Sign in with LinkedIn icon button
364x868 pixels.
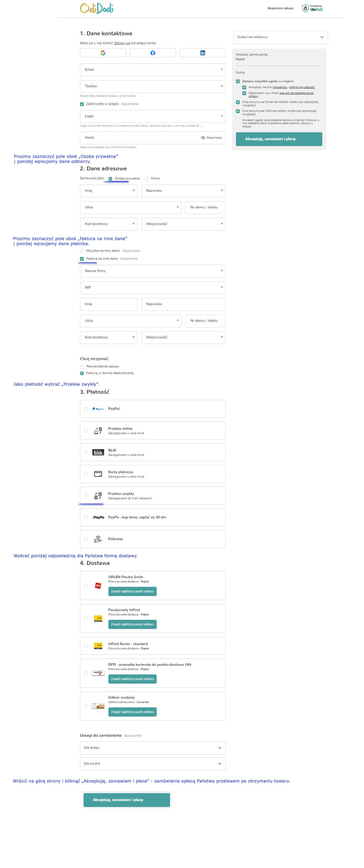202,53
